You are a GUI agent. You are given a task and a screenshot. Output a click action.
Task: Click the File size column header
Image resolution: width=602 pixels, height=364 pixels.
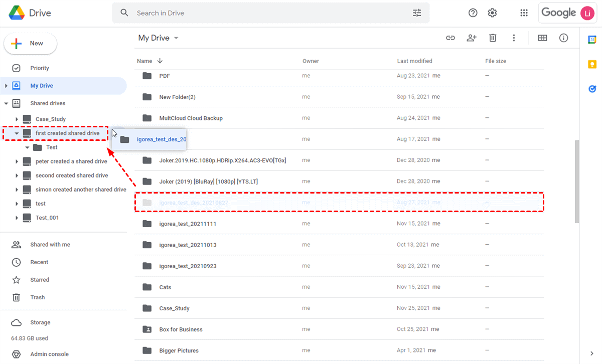tap(496, 61)
